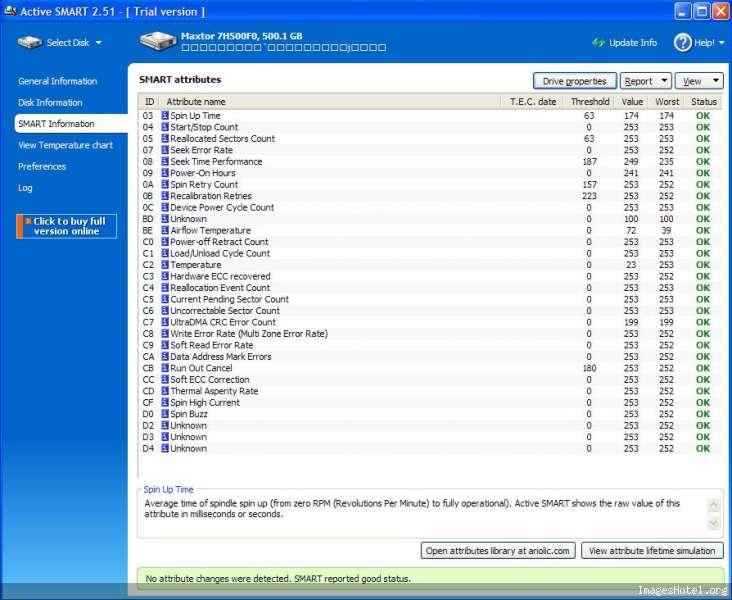
Task: Select the Unknown attribute row with ID D2
Action: point(429,425)
